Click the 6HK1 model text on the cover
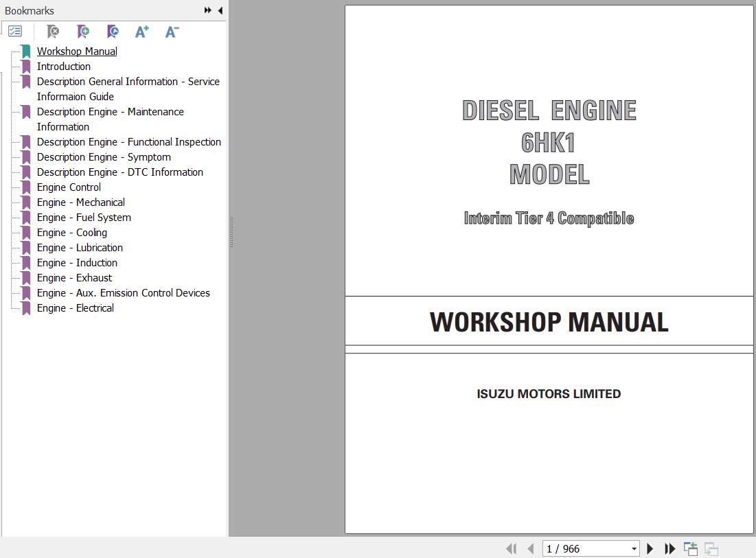 pos(549,142)
